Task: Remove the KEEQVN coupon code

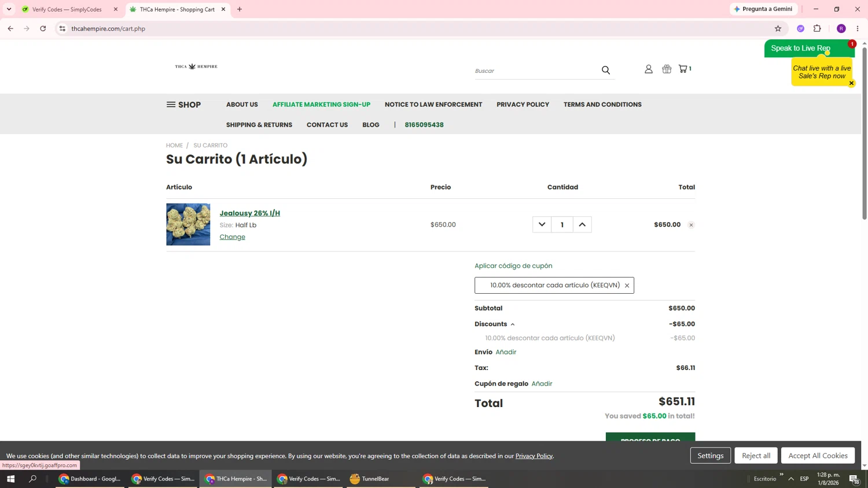Action: coord(627,286)
